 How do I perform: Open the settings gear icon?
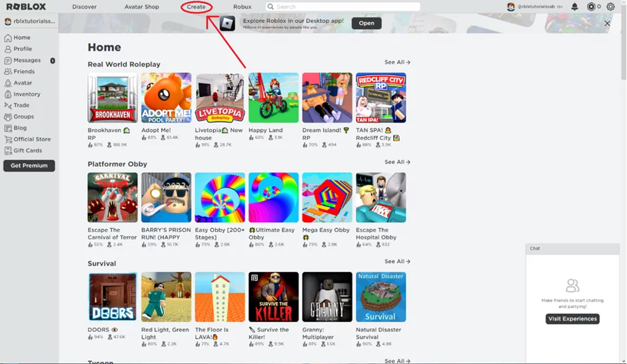(x=610, y=7)
